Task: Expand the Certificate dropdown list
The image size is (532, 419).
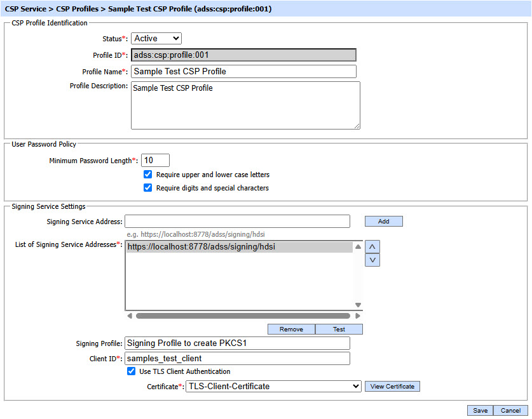Action: (x=273, y=386)
